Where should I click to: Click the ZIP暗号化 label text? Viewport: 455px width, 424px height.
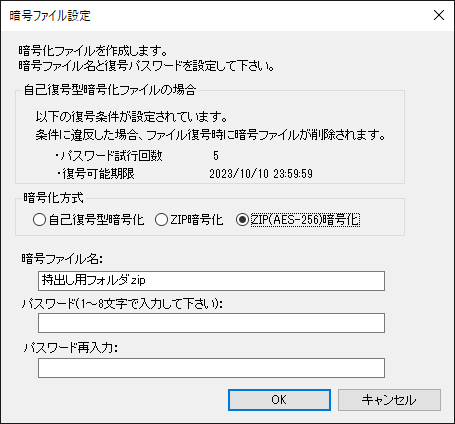[x=197, y=220]
